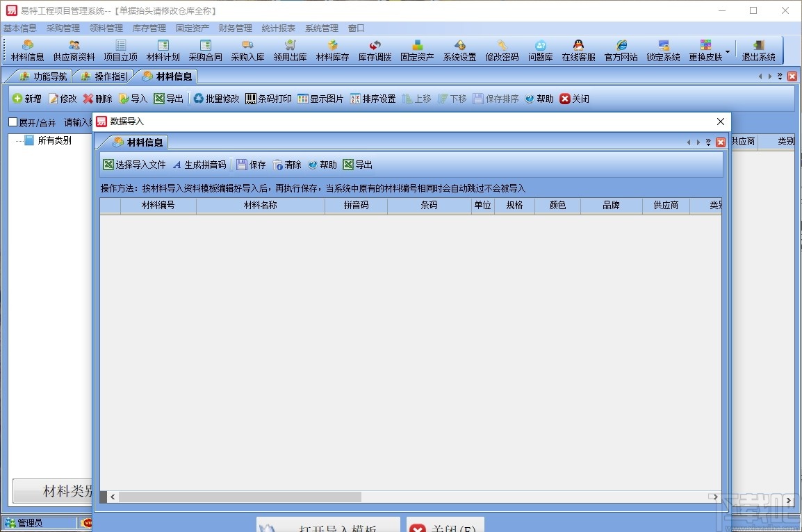The image size is (802, 532).
Task: Open 采购合同 toolbar icon
Action: pos(206,51)
